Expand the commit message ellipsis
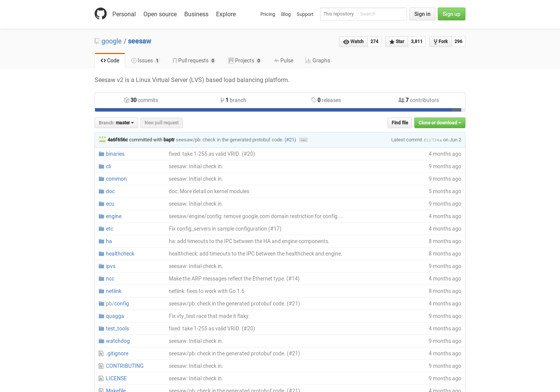560x392 pixels. click(303, 140)
